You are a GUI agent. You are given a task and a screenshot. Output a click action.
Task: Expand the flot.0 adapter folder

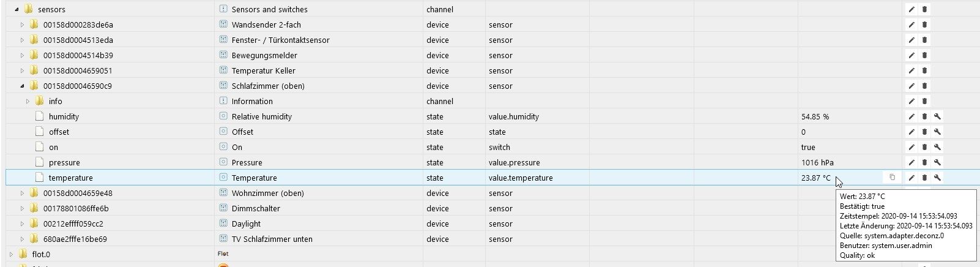click(11, 254)
